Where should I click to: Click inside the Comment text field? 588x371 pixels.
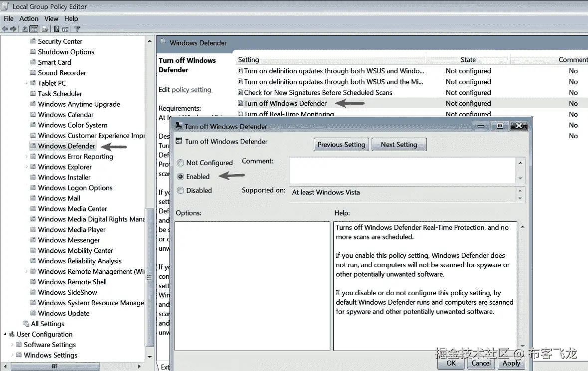click(402, 171)
